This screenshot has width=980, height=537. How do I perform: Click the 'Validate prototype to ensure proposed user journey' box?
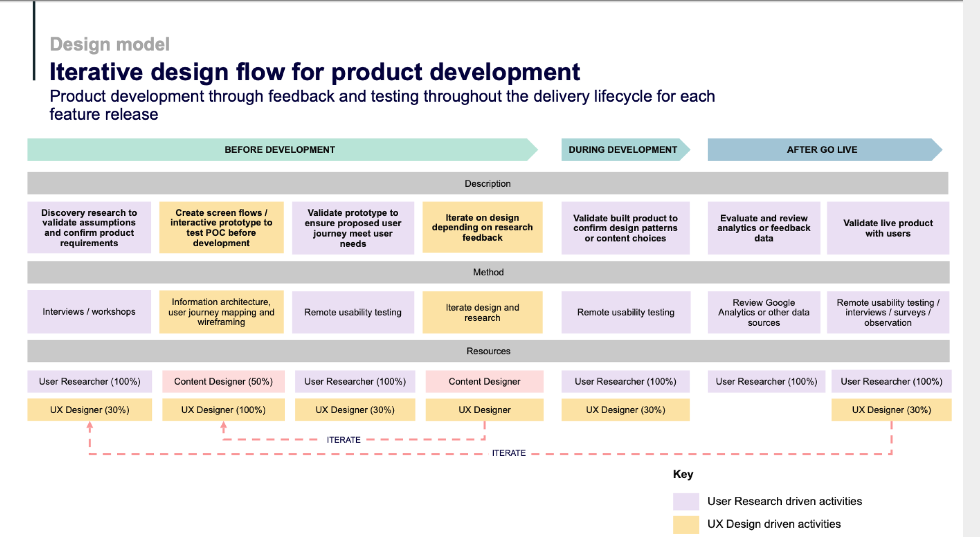point(353,228)
